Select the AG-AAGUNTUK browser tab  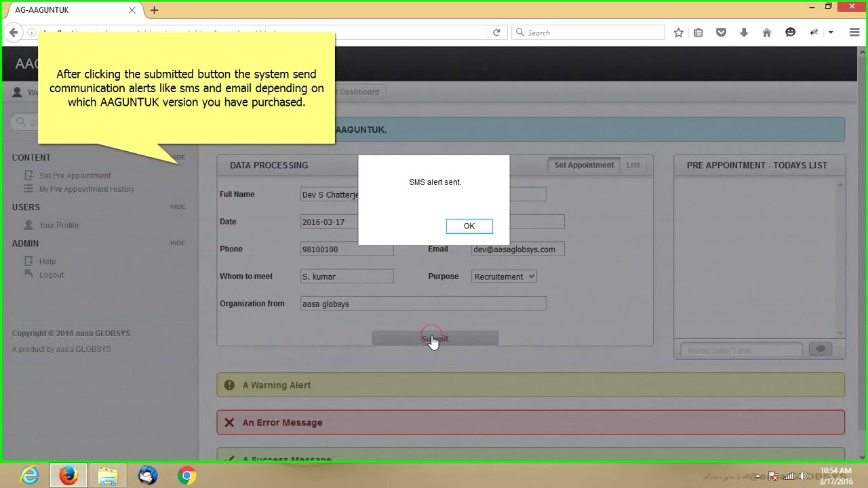click(x=73, y=10)
